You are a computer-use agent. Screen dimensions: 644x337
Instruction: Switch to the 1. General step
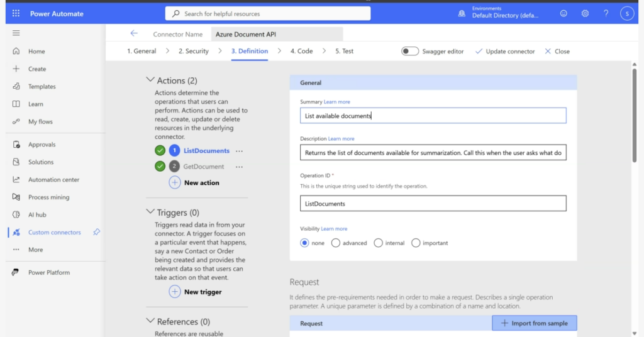(x=142, y=51)
